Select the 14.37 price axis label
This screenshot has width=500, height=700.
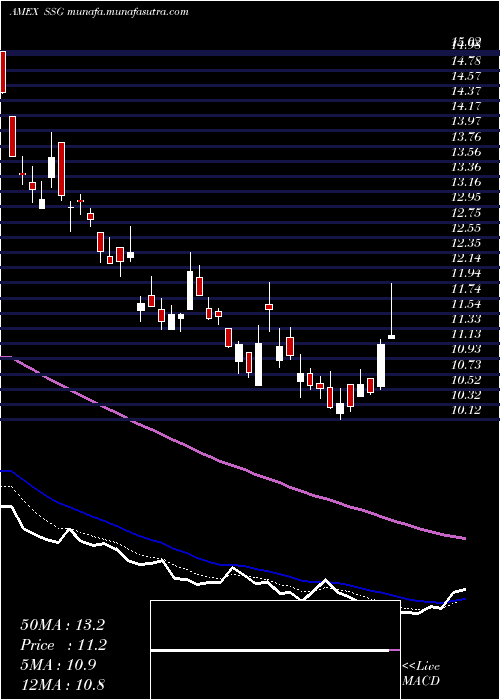click(x=466, y=91)
